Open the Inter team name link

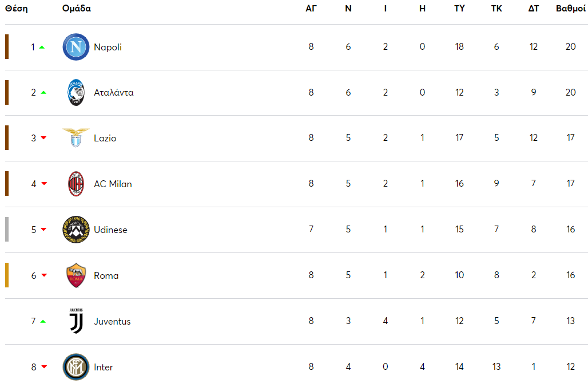[x=103, y=367]
